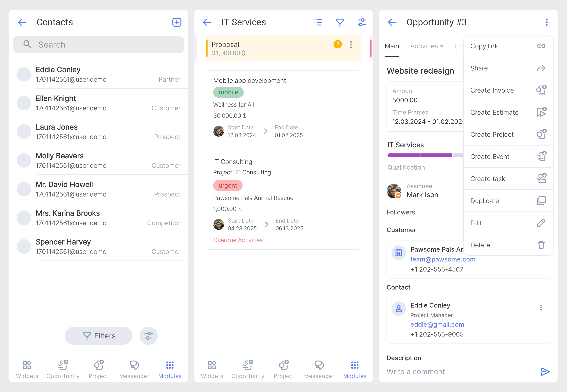Select Create Project menu item
Image resolution: width=567 pixels, height=392 pixels.
pyautogui.click(x=508, y=135)
